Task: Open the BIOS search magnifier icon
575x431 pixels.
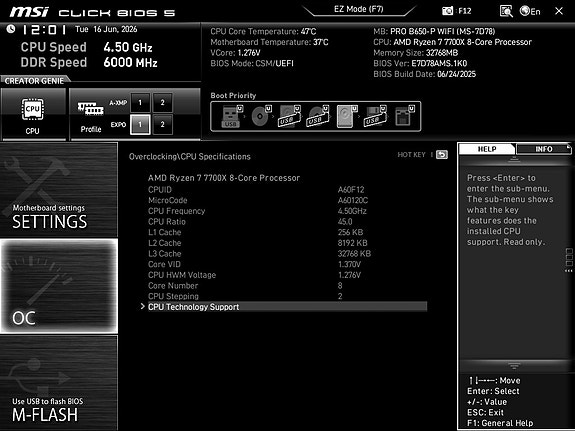Action: click(x=506, y=11)
